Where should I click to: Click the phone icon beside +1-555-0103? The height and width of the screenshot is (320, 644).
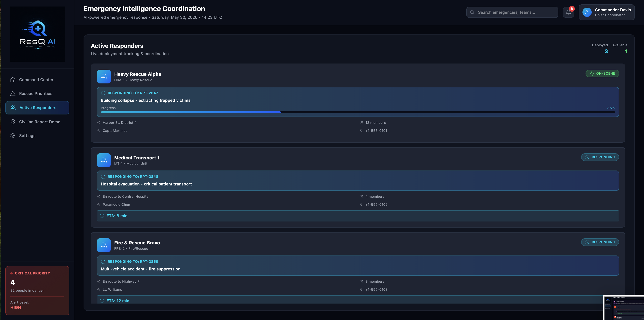[x=361, y=290]
